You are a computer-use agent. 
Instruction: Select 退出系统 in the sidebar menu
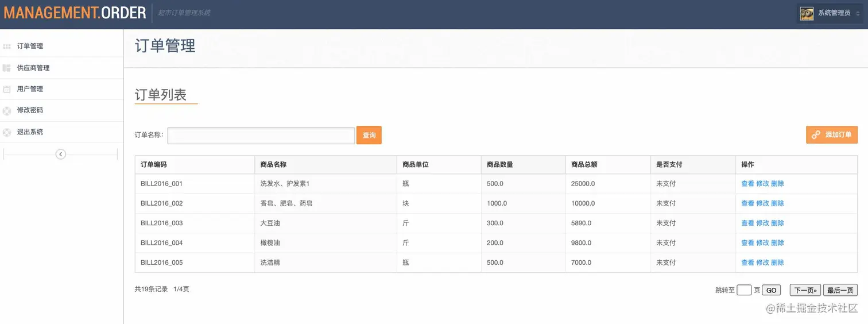tap(61, 132)
